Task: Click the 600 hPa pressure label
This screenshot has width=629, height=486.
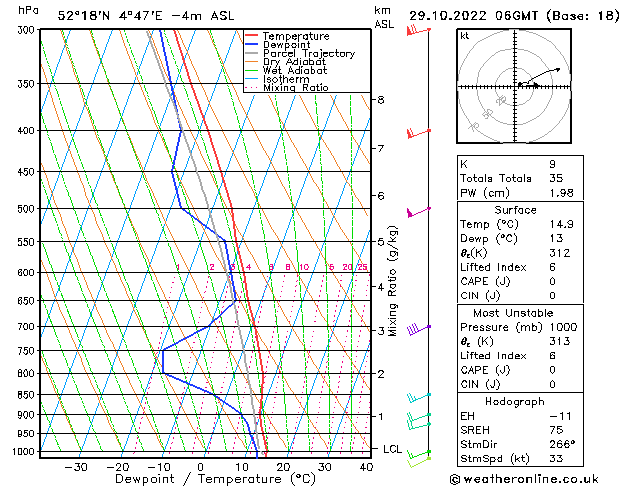Action: (28, 273)
